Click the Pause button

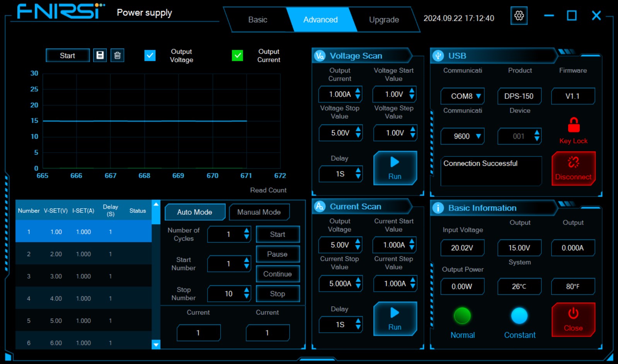pyautogui.click(x=278, y=254)
